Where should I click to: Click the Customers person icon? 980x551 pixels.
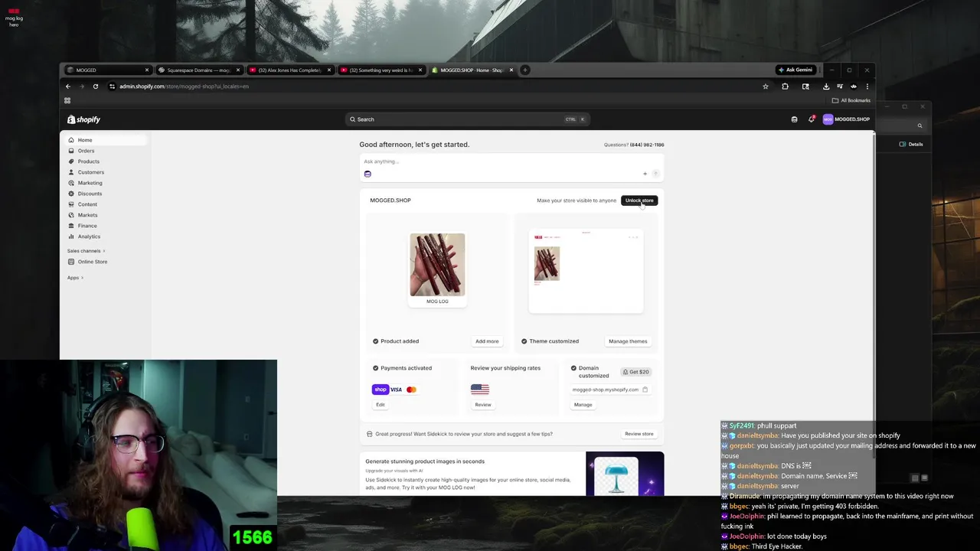[71, 172]
